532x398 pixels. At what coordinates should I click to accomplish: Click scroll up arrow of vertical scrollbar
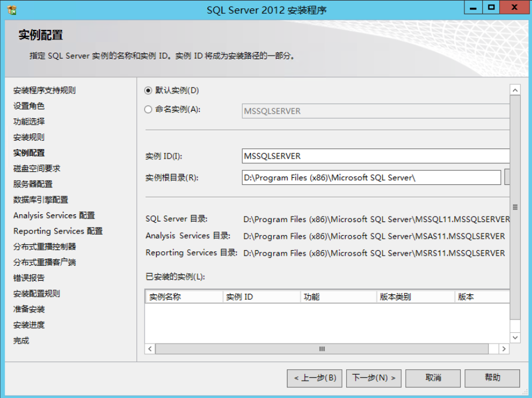[515, 90]
